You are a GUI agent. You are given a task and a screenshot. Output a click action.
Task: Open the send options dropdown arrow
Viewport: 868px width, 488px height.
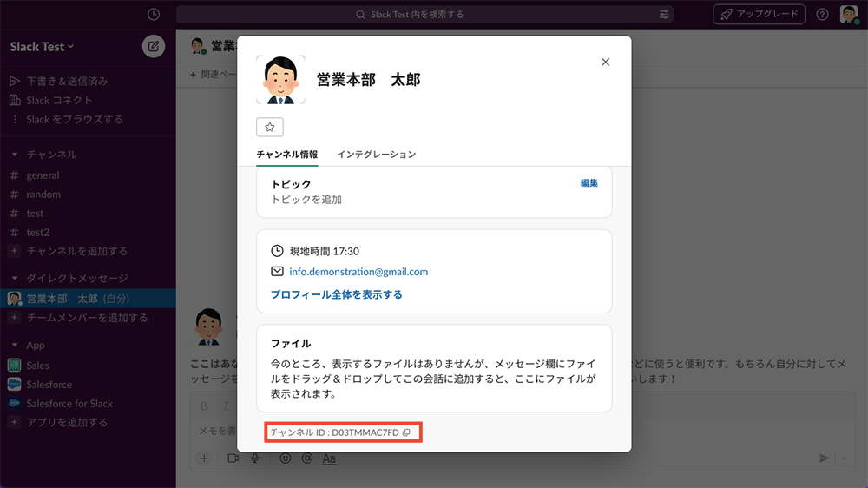click(x=843, y=458)
